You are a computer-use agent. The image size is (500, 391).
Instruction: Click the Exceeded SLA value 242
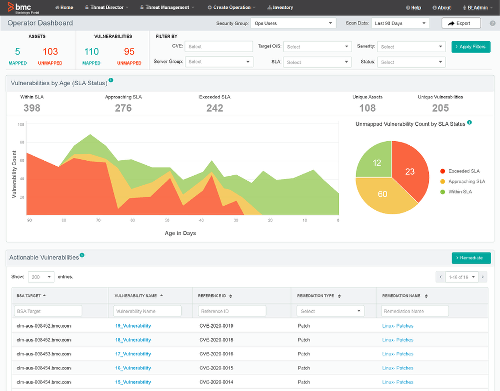pos(215,108)
